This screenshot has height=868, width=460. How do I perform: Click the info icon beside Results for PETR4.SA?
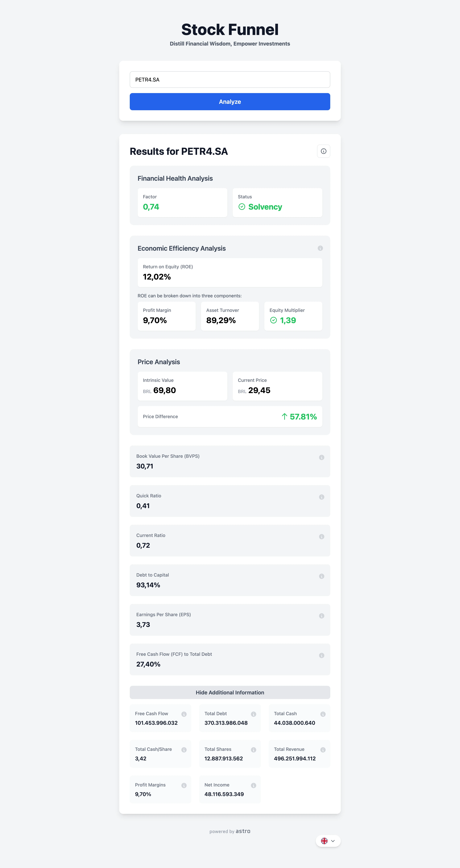click(x=323, y=151)
